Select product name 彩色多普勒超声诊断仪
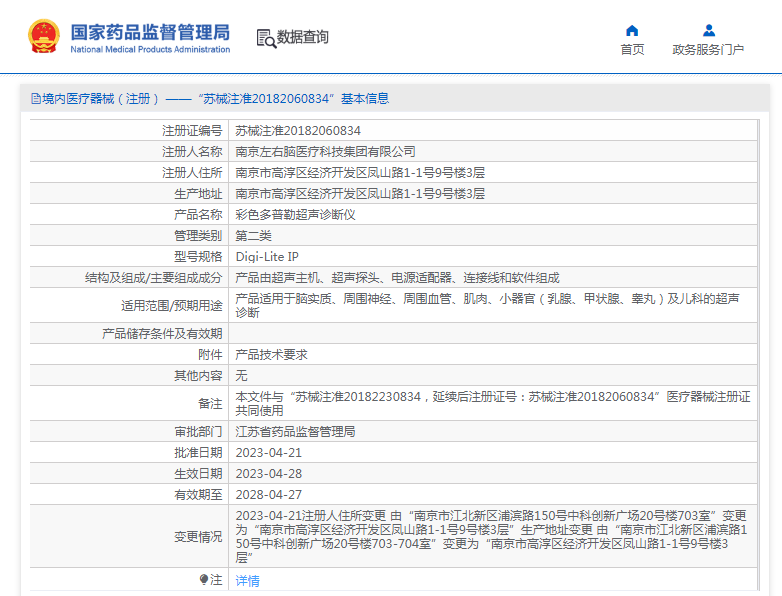 (295, 214)
